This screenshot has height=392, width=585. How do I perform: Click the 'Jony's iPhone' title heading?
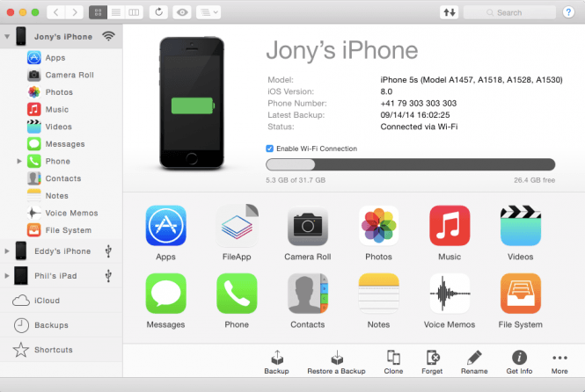point(341,50)
